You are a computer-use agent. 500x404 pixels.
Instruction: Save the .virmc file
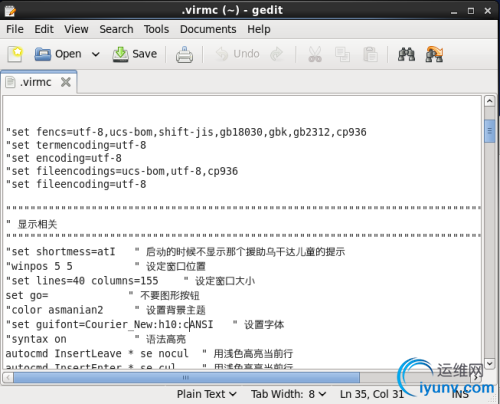tap(135, 54)
